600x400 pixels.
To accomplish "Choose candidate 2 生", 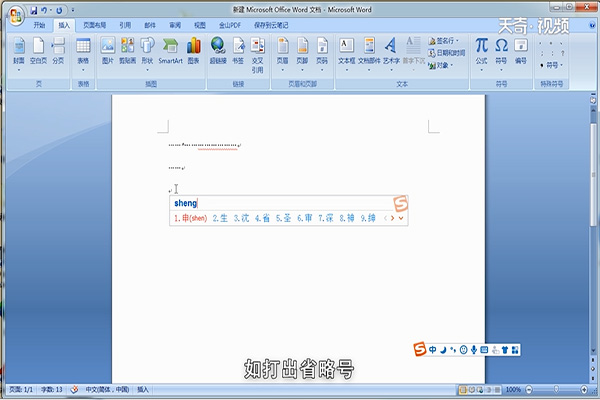I will [x=220, y=218].
